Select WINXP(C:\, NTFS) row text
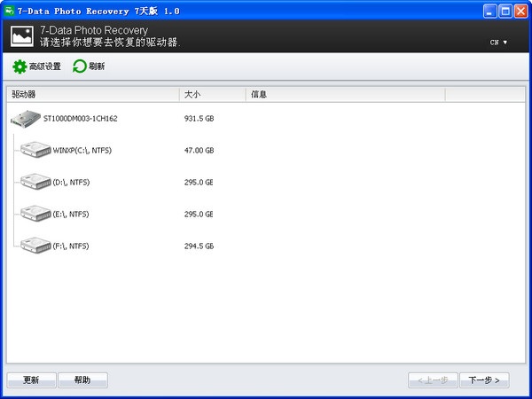The width and height of the screenshot is (532, 399). click(x=82, y=151)
